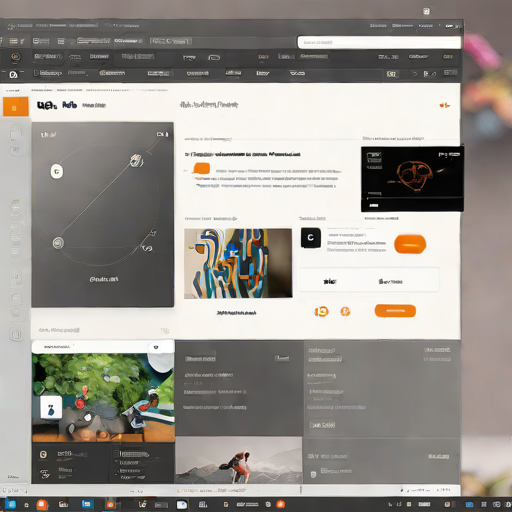The width and height of the screenshot is (512, 512).
Task: Open the colorful abstract painting thumbnail
Action: (238, 263)
